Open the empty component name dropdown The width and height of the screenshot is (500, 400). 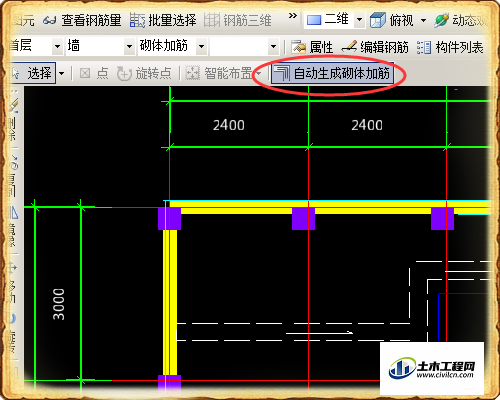273,46
